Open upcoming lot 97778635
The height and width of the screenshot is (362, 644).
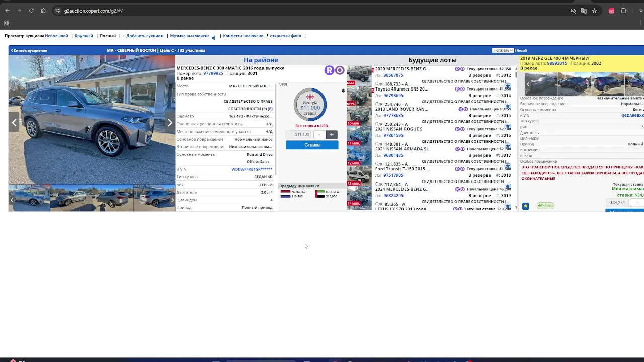[393, 115]
